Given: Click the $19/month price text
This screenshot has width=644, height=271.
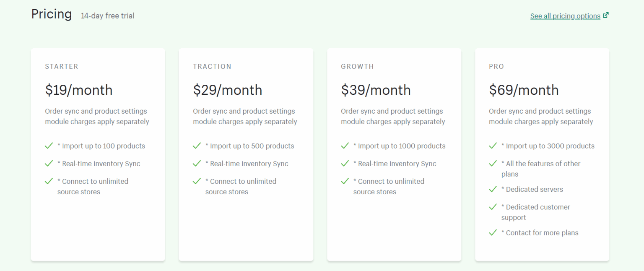Looking at the screenshot, I should [79, 90].
